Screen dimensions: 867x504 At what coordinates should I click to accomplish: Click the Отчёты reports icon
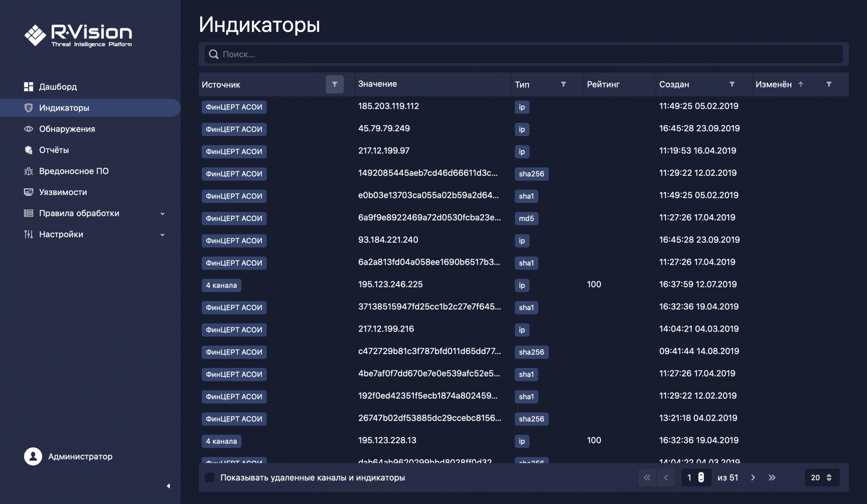[x=29, y=150]
